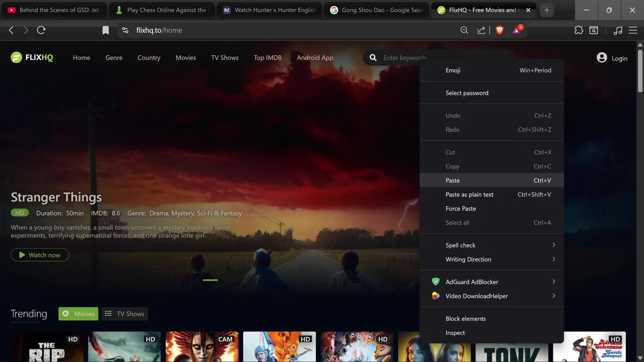Choose Paste as plain text

[x=492, y=195]
